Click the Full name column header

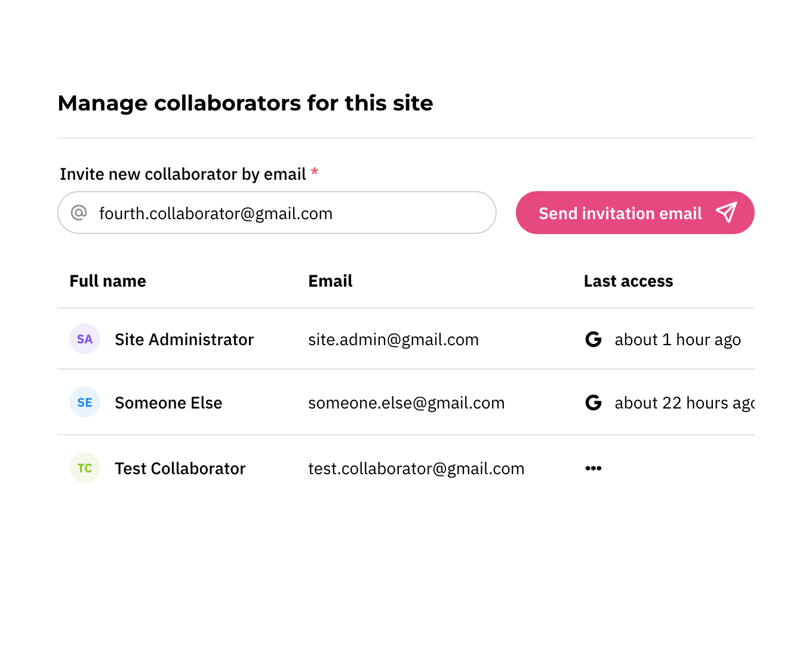[x=107, y=281]
